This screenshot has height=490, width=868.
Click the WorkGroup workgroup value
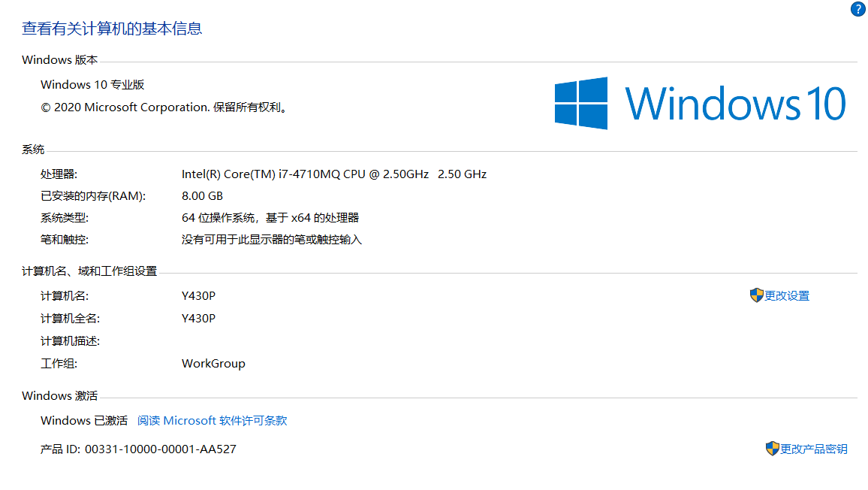point(213,364)
